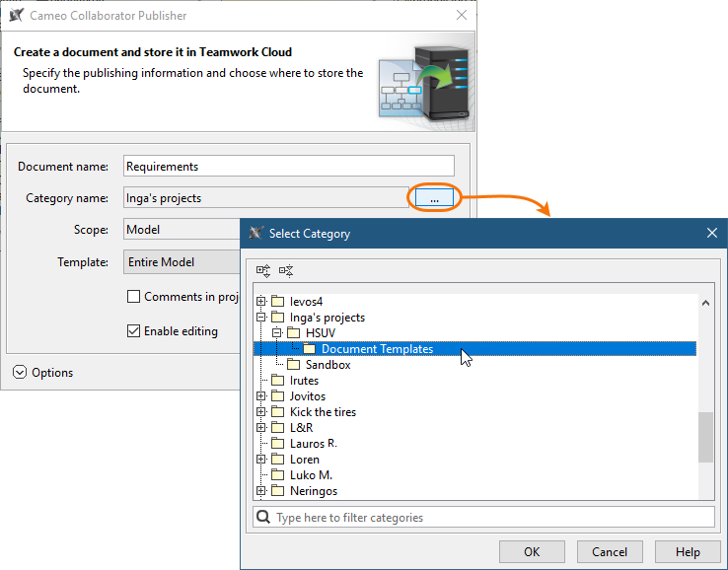Click the Kick the tires folder icon
Screen dimensions: 728x570
(277, 411)
